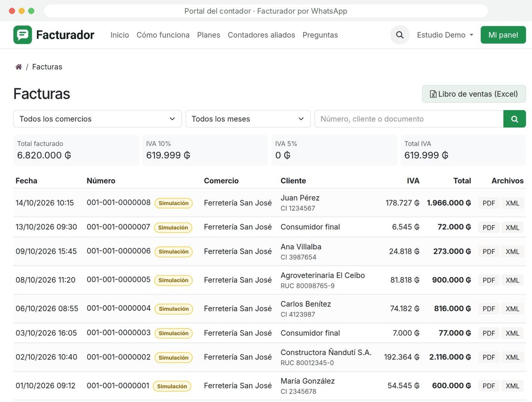Image resolution: width=532 pixels, height=402 pixels.
Task: Download PDF for invoice 001-001-0000006
Action: (489, 252)
